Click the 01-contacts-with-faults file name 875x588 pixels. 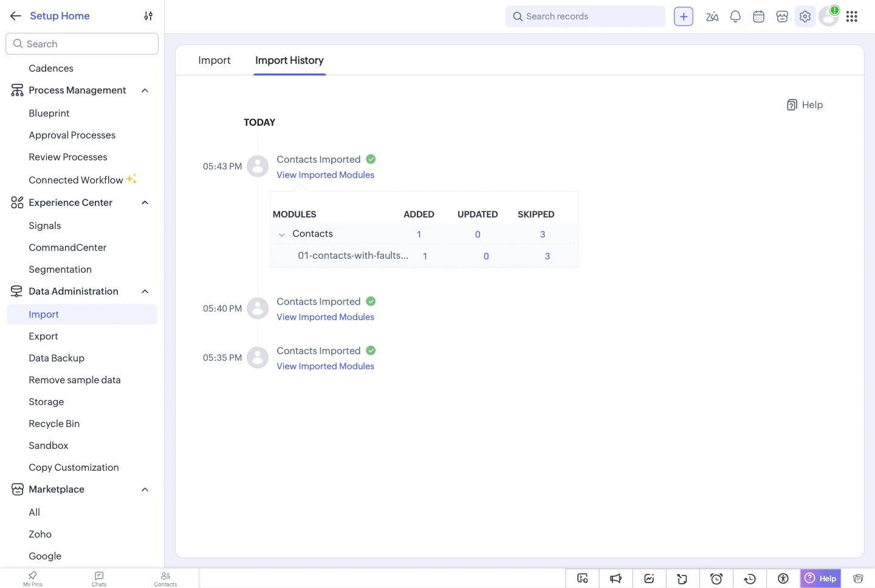tap(353, 256)
